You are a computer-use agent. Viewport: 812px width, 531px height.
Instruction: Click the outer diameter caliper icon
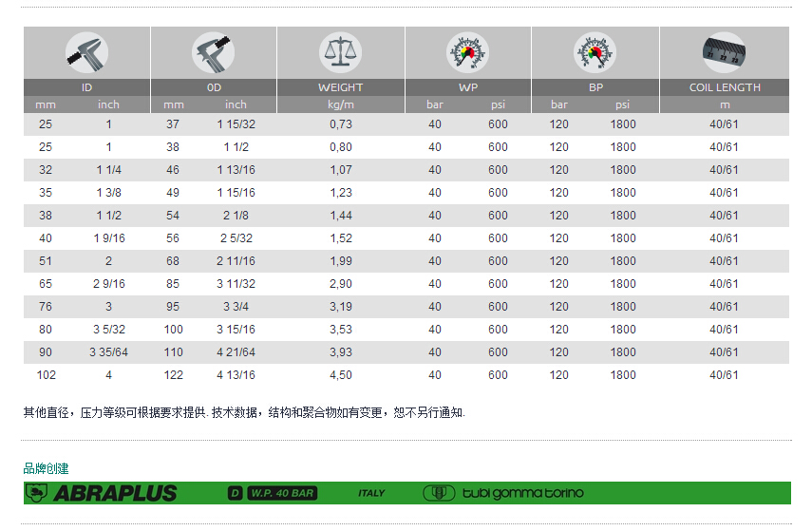point(214,52)
